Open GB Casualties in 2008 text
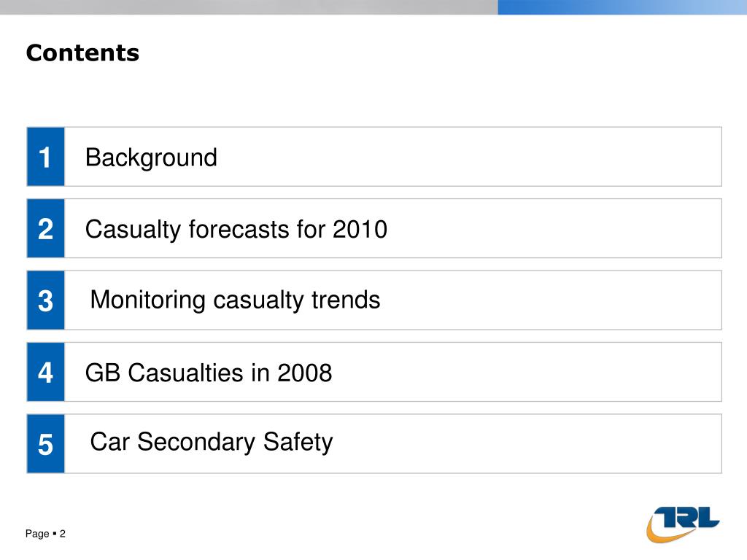The height and width of the screenshot is (560, 747). [x=209, y=373]
